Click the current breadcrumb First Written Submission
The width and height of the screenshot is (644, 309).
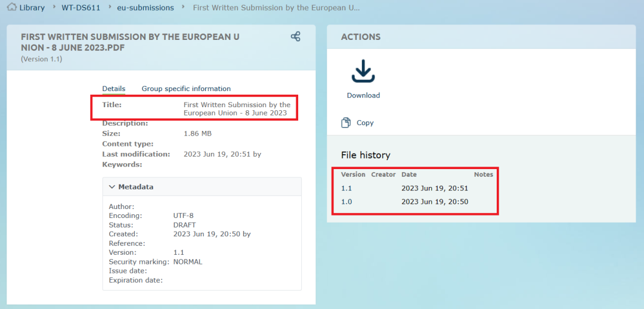pos(277,7)
